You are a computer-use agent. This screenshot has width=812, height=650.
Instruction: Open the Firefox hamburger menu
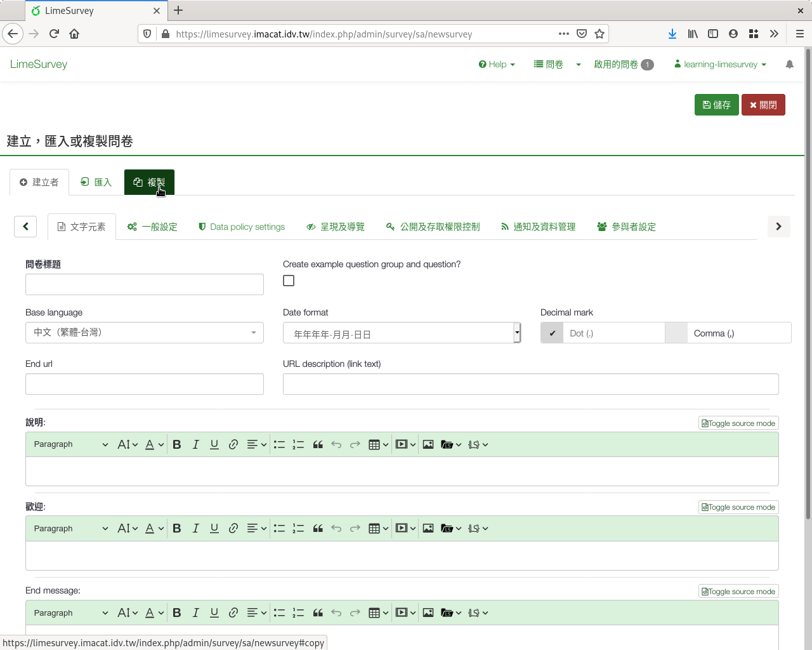(x=800, y=34)
